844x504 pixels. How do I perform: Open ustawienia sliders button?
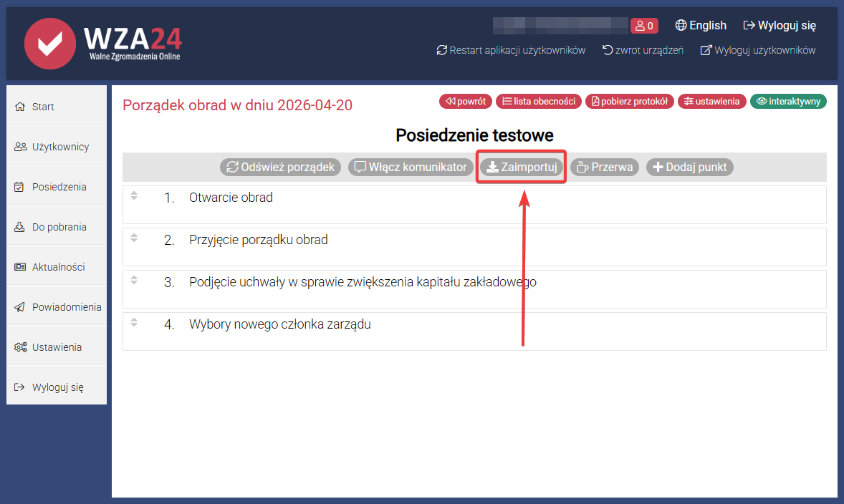[x=712, y=102]
